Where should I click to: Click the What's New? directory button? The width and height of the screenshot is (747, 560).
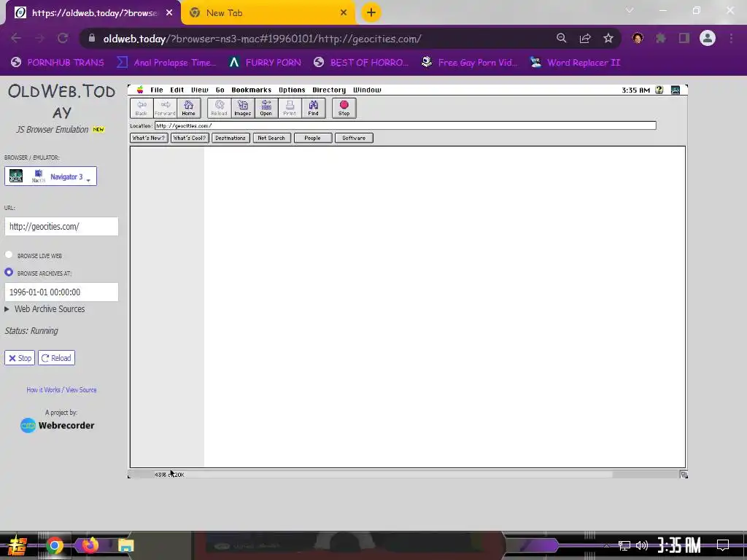(x=149, y=138)
